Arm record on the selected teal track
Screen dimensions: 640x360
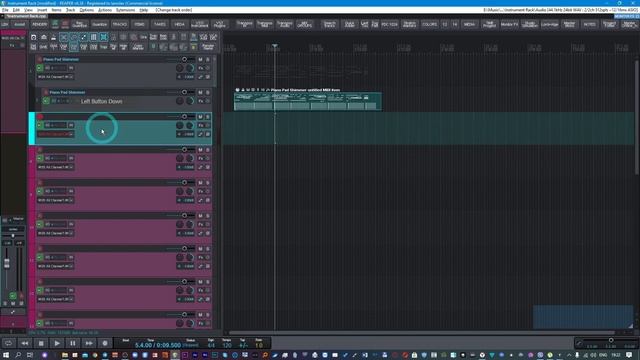pyautogui.click(x=40, y=117)
